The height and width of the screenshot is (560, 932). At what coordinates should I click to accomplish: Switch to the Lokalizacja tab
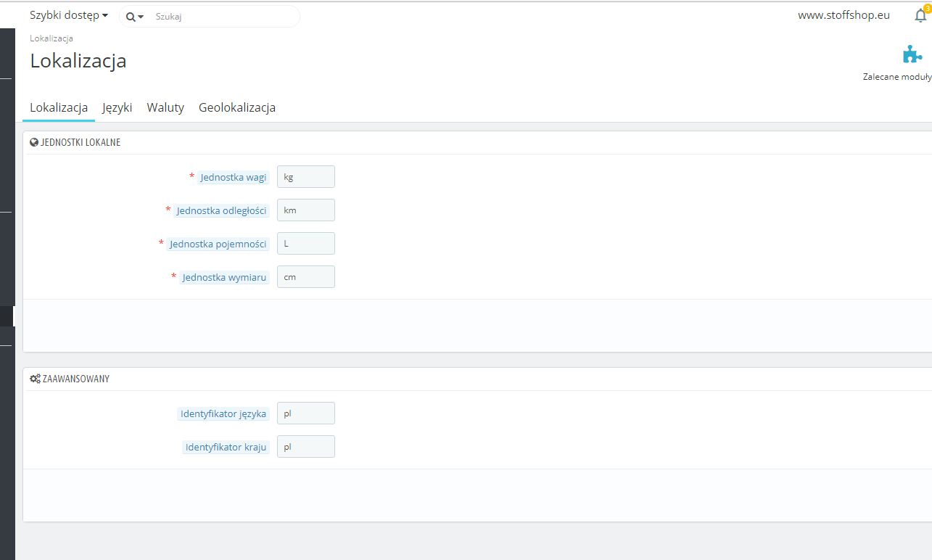point(59,107)
